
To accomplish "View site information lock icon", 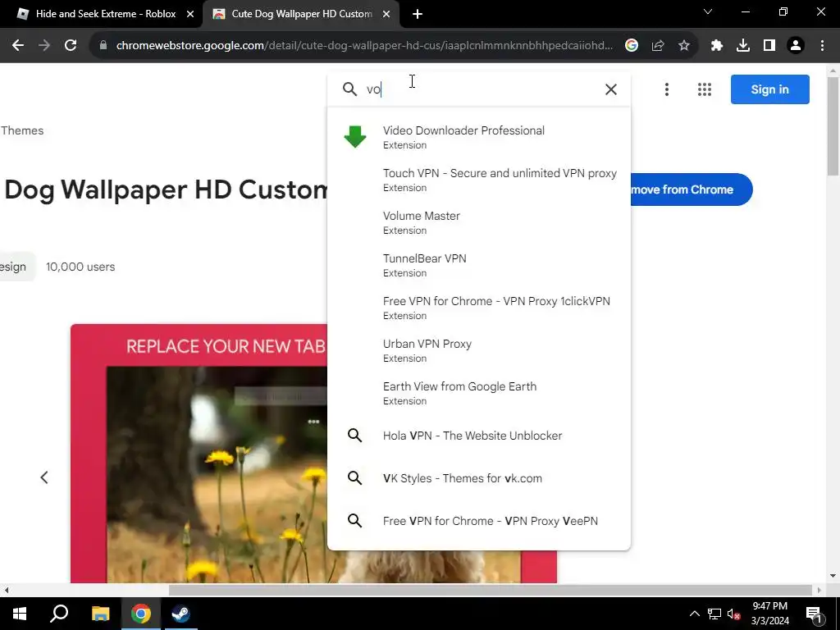I will [x=103, y=46].
